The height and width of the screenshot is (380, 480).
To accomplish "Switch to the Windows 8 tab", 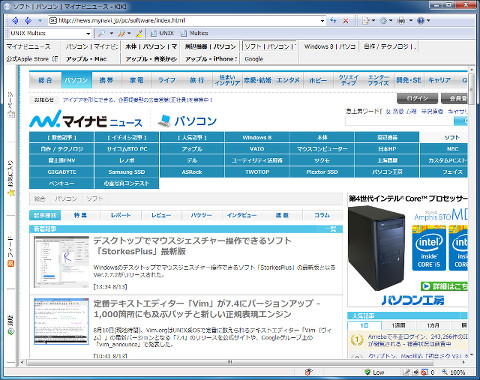I will 329,47.
